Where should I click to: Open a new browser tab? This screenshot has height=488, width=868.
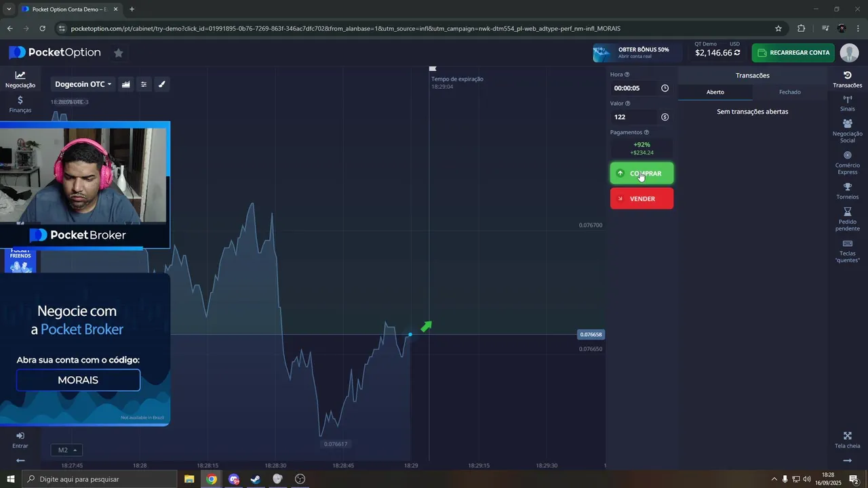132,9
